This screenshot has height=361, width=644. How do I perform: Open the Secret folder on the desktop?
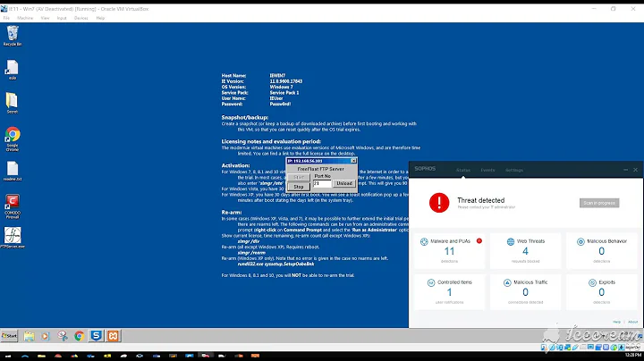coord(13,103)
